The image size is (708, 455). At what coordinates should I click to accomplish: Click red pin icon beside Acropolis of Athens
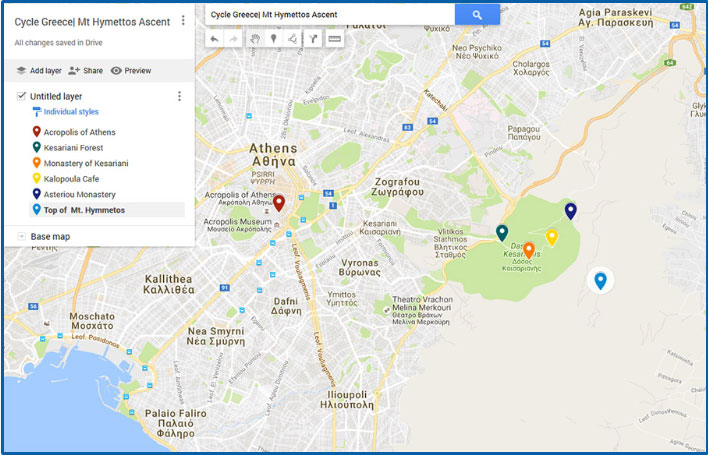[37, 131]
